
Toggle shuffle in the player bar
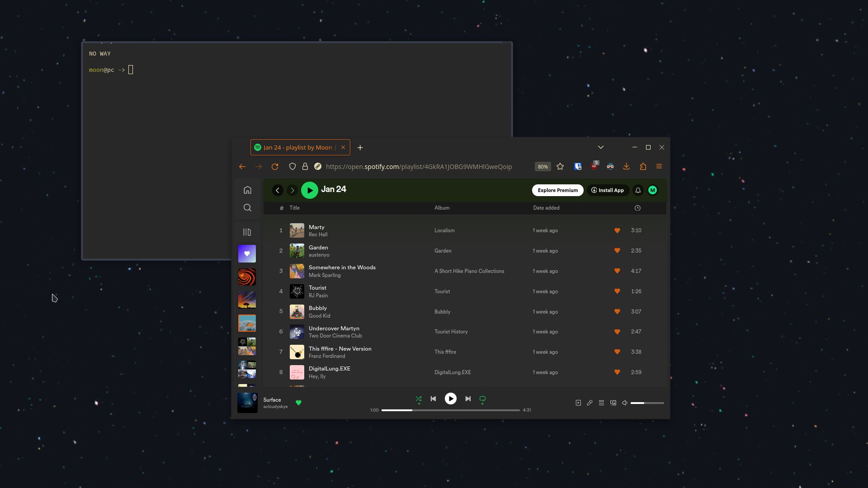[x=419, y=399]
